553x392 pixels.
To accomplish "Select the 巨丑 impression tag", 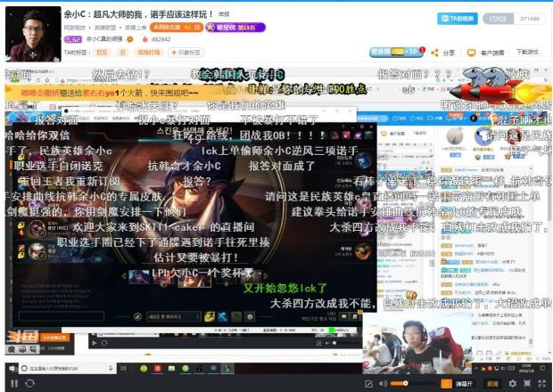I will click(x=102, y=53).
